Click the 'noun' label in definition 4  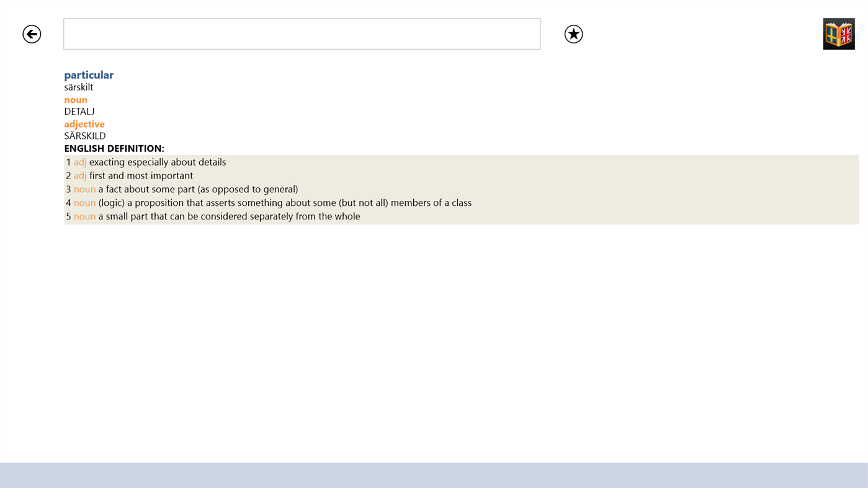(84, 202)
